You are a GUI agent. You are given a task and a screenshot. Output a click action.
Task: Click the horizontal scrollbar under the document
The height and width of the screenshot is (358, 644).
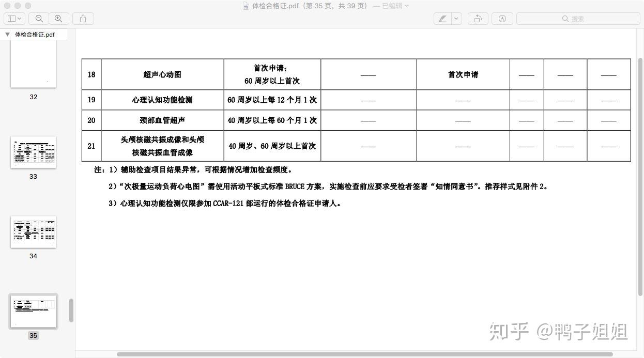click(x=365, y=354)
